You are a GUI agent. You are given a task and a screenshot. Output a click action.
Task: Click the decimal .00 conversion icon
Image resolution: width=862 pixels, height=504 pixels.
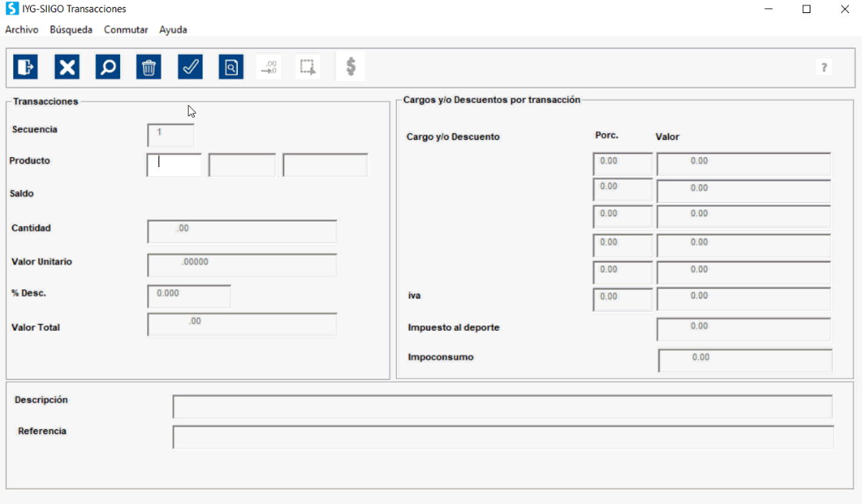point(269,67)
